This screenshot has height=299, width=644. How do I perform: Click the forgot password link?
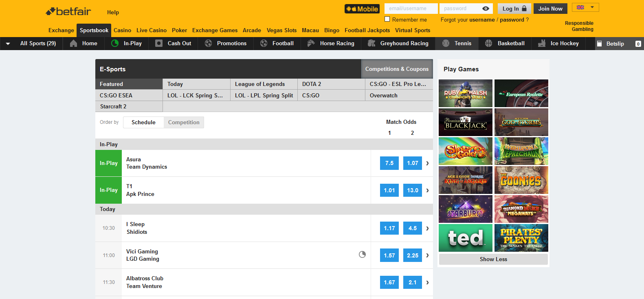coord(512,20)
